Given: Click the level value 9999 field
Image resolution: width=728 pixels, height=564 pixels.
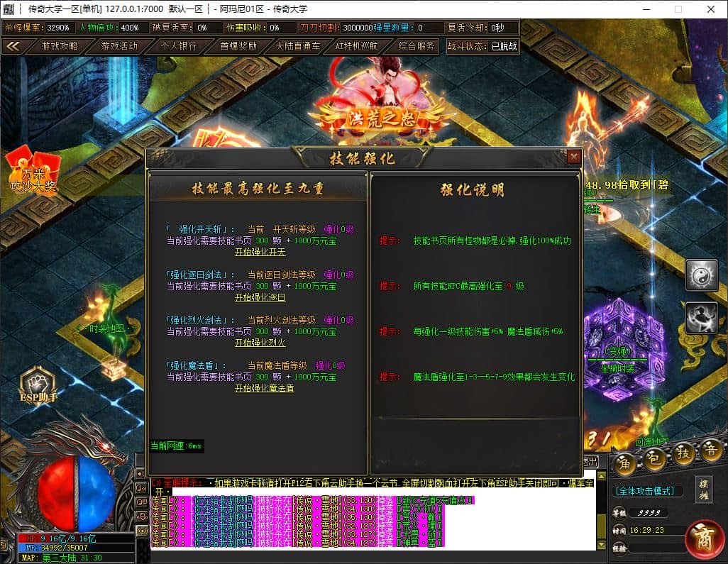Looking at the screenshot, I should point(649,512).
